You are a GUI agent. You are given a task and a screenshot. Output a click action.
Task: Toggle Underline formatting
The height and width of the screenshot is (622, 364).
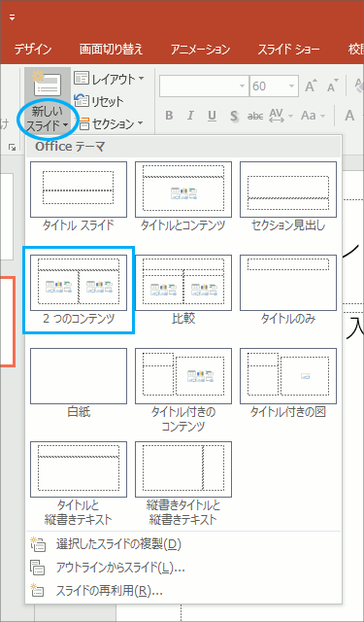point(213,116)
